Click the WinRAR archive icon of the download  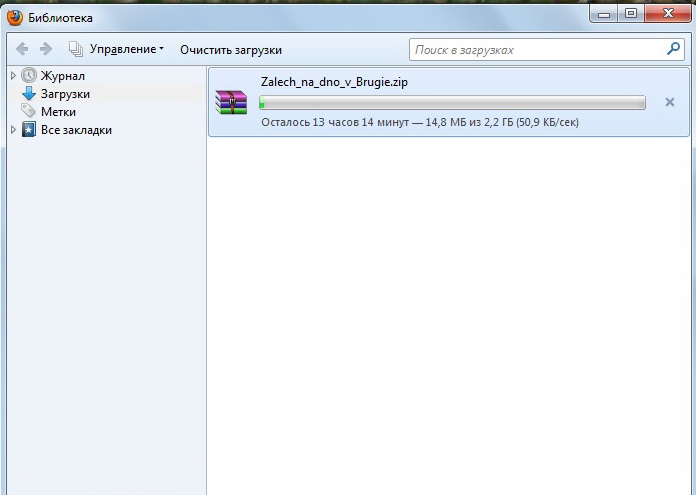pos(231,102)
